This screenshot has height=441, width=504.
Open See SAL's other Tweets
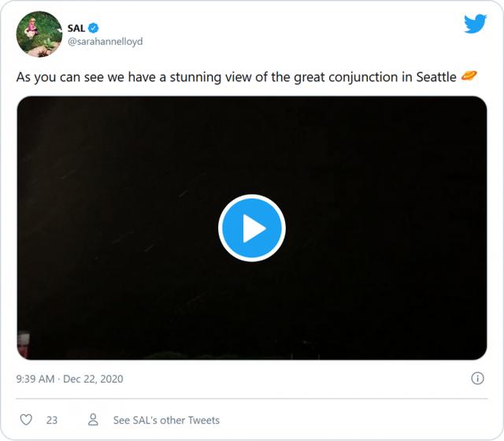coord(166,420)
